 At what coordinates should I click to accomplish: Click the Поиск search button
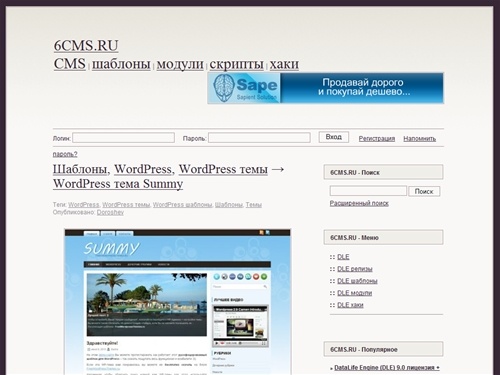click(x=424, y=191)
